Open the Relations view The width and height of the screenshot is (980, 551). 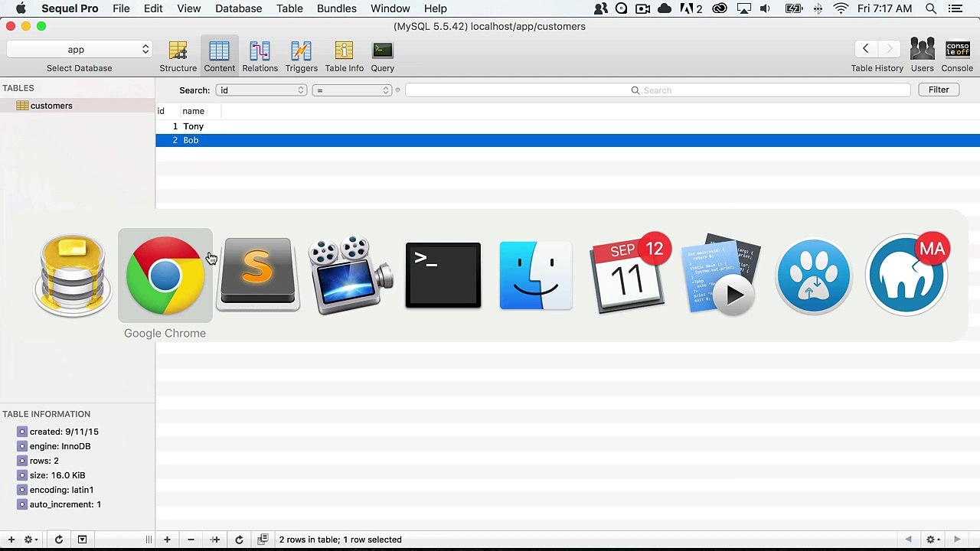click(x=260, y=56)
